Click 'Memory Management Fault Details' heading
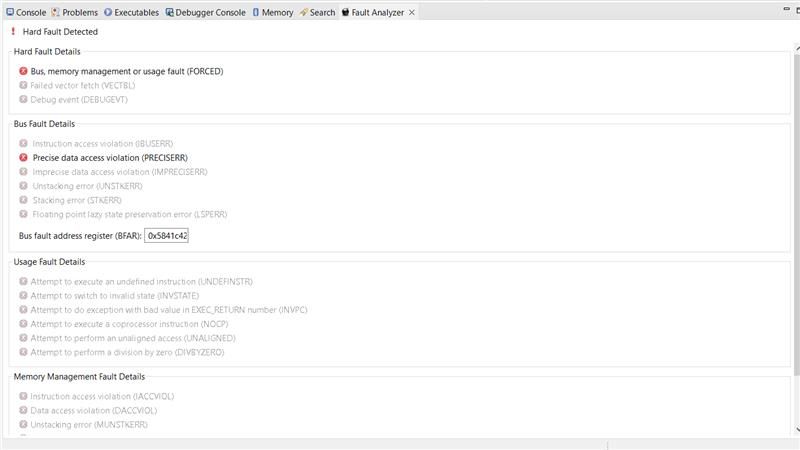Image resolution: width=800 pixels, height=450 pixels. 79,377
